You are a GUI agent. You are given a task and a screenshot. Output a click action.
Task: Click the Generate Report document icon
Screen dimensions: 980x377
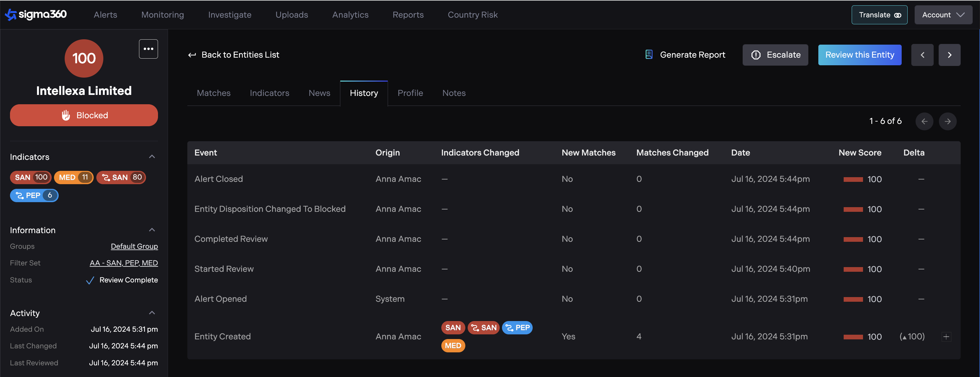pyautogui.click(x=649, y=55)
